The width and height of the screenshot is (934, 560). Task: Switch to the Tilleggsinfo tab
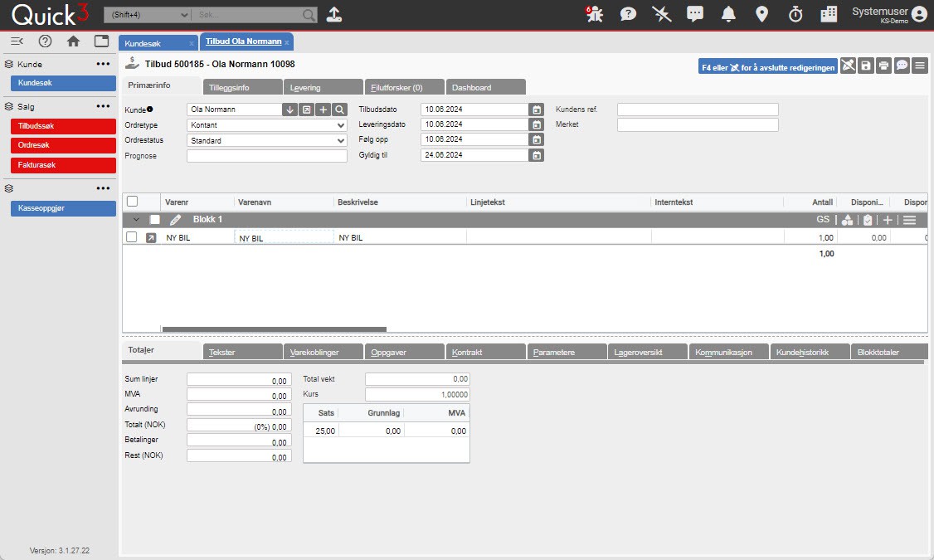click(x=242, y=87)
